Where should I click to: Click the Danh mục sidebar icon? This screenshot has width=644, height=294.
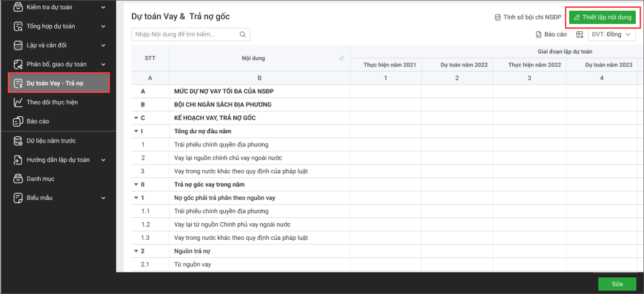pyautogui.click(x=18, y=179)
